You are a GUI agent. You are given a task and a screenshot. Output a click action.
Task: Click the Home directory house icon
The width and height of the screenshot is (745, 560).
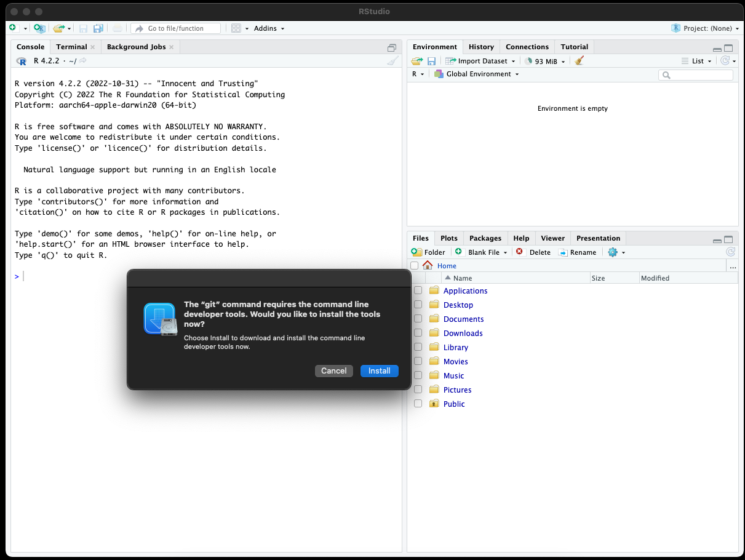coord(428,266)
